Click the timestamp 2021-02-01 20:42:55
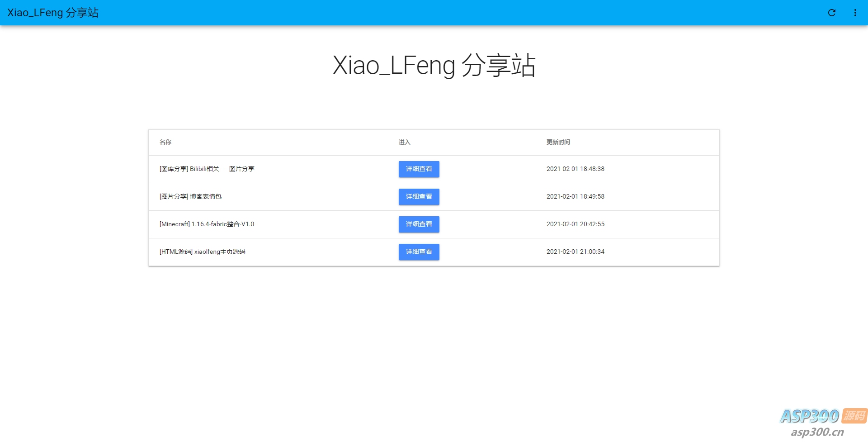 click(576, 224)
